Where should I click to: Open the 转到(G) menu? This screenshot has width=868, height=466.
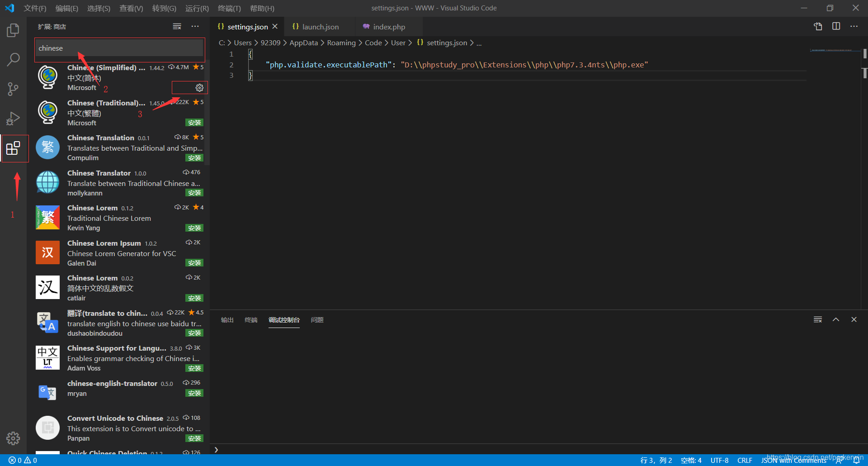click(x=164, y=8)
